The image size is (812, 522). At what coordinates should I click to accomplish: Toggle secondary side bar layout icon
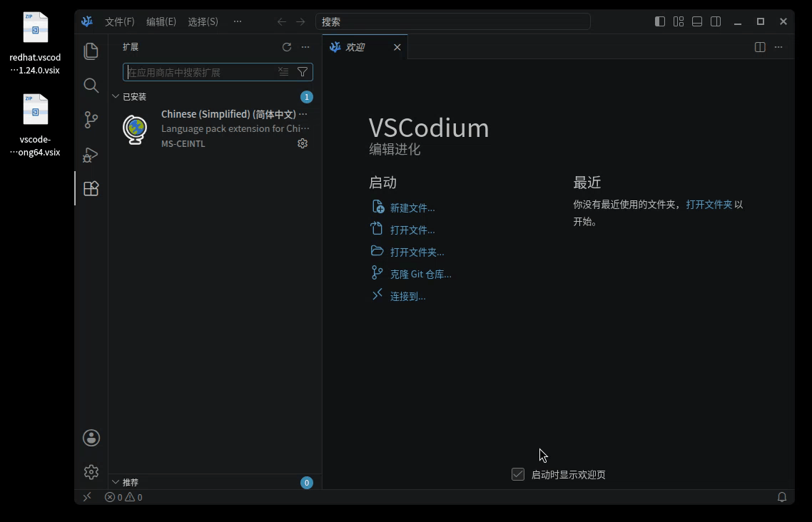click(716, 21)
